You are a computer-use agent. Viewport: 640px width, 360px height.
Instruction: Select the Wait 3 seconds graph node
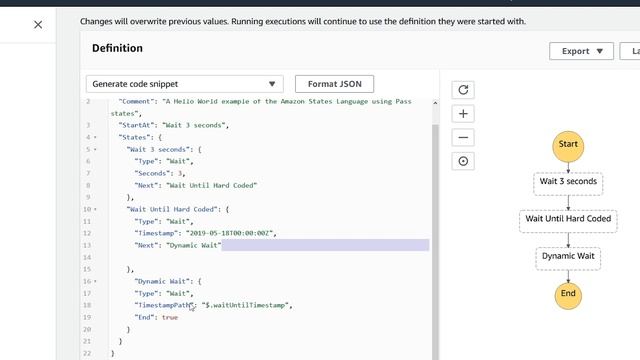(x=568, y=183)
